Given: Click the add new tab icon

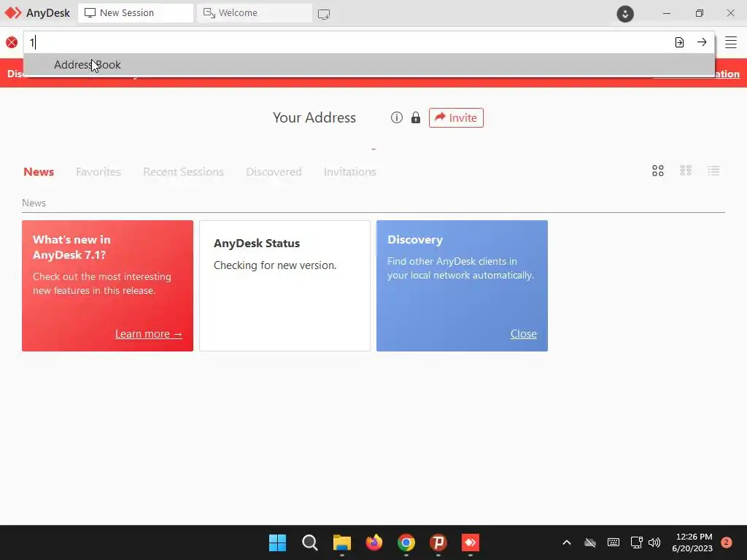Looking at the screenshot, I should pos(323,14).
